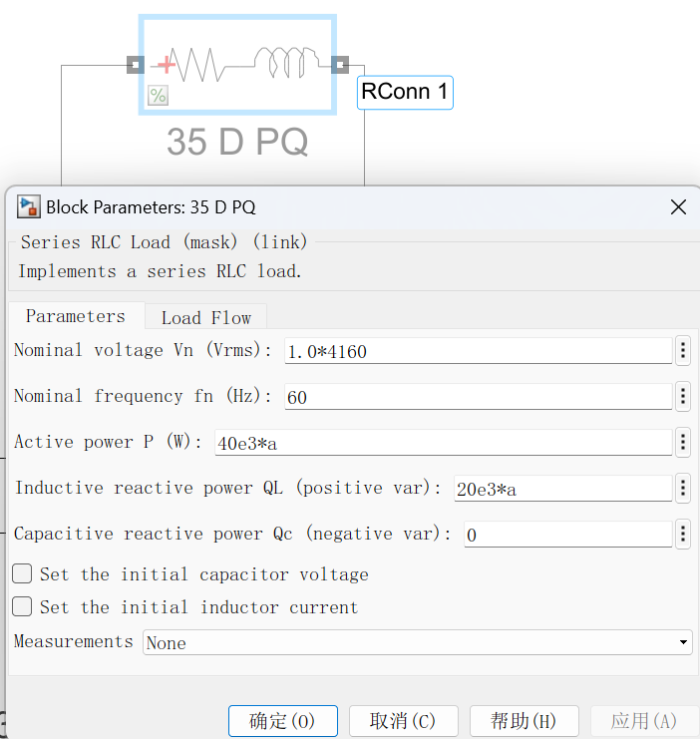Click the 应用(A) apply button
The image size is (700, 739).
[x=644, y=721]
